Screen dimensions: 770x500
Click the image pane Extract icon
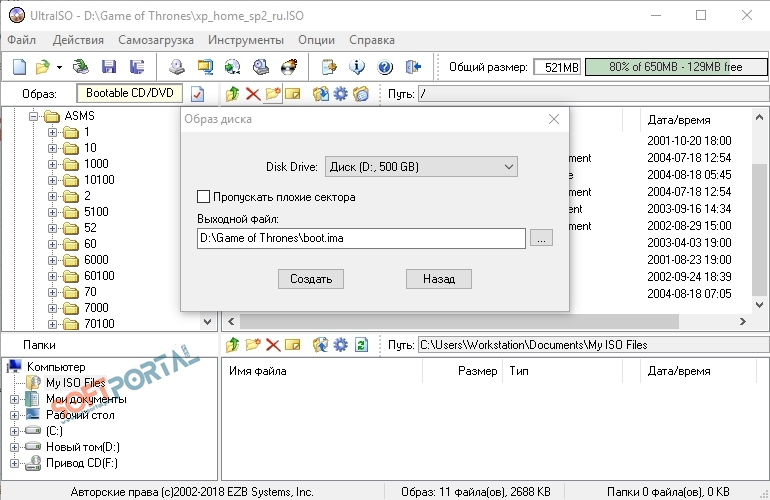321,93
